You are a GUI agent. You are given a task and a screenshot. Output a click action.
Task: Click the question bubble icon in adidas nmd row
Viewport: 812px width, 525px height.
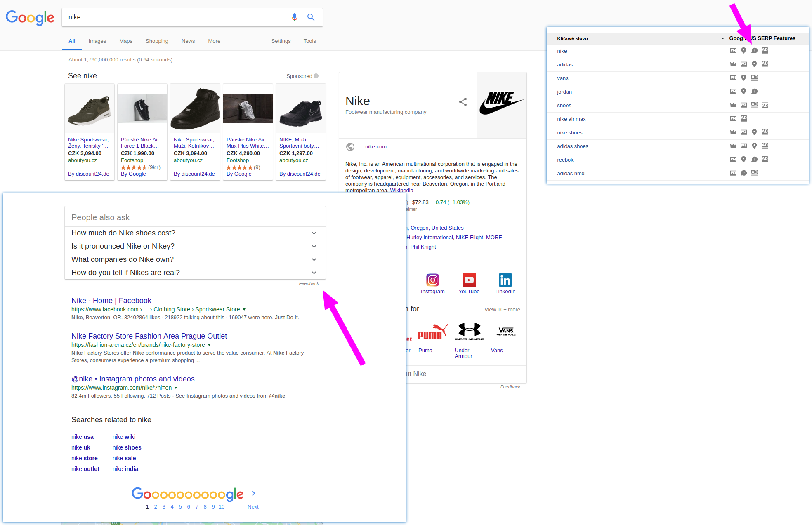point(744,173)
